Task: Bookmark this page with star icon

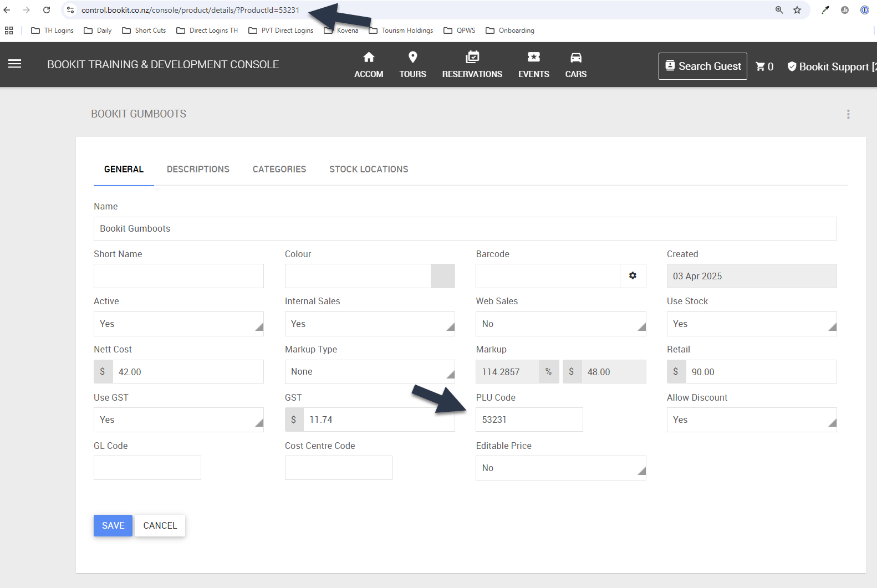Action: point(797,10)
